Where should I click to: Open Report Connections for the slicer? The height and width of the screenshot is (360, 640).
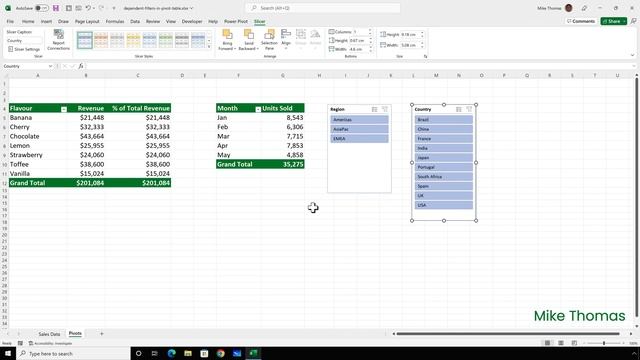pyautogui.click(x=58, y=40)
